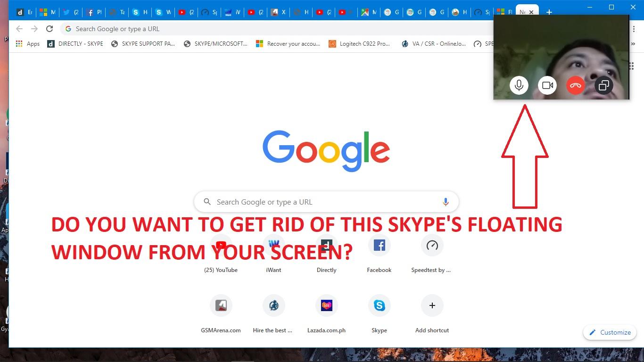Start voice search with microphone icon
Screen dimensions: 644x362
[446, 202]
